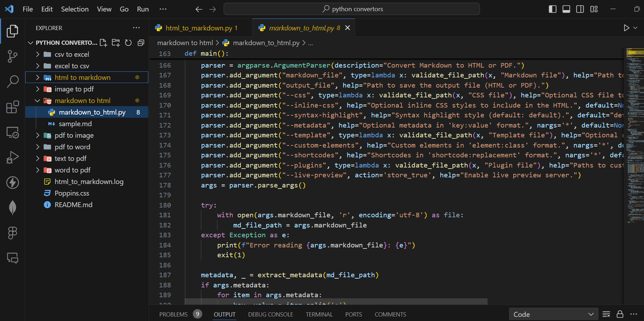The height and width of the screenshot is (321, 644).
Task: Open the Extensions view in activity bar
Action: point(13,107)
